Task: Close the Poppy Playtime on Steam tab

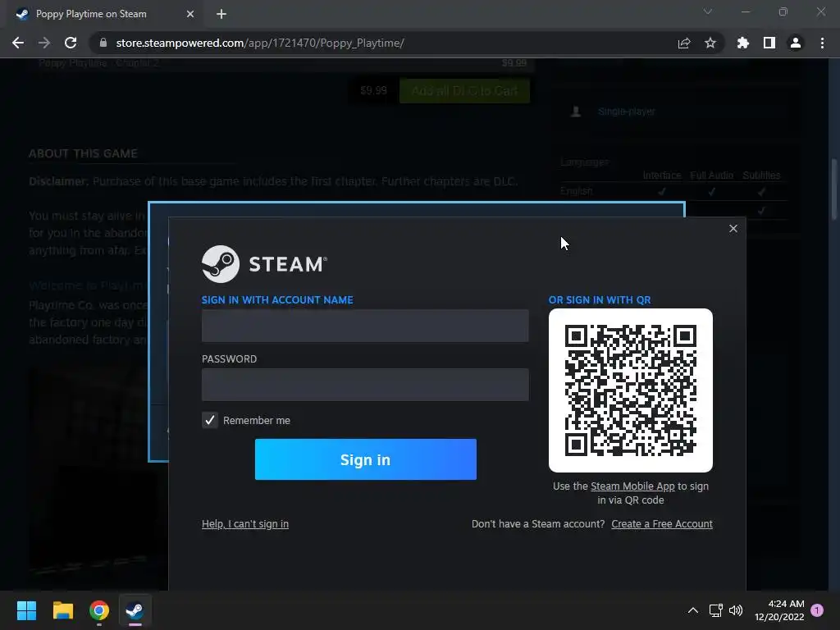Action: coord(190,14)
